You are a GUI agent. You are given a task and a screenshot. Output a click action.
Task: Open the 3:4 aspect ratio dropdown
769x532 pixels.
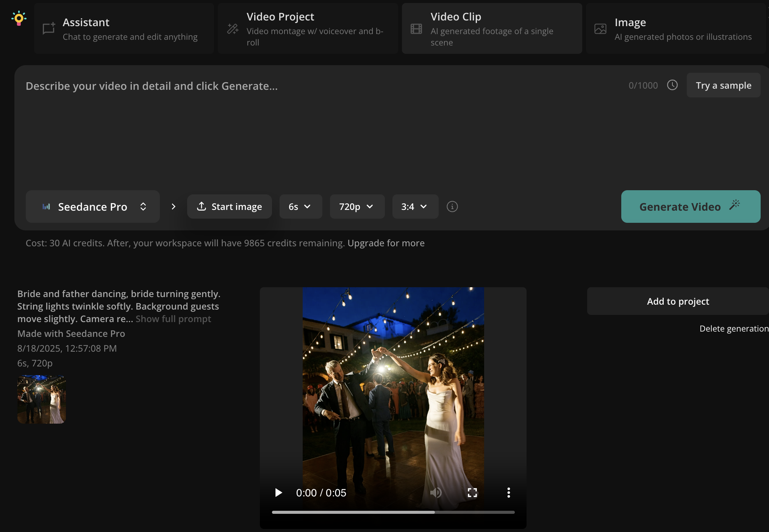(x=415, y=207)
